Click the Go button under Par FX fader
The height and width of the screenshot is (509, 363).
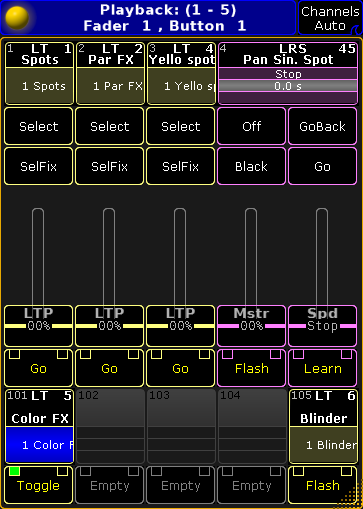click(x=109, y=368)
